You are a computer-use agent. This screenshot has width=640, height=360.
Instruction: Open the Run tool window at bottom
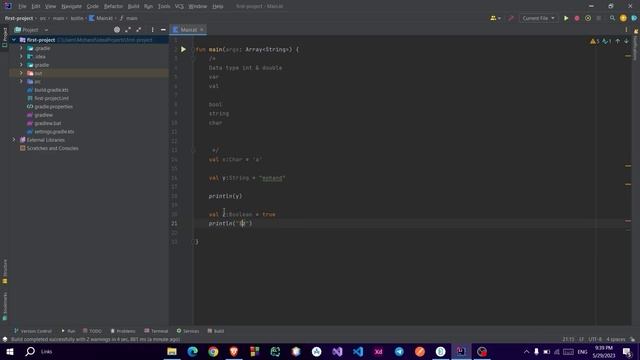(68, 331)
